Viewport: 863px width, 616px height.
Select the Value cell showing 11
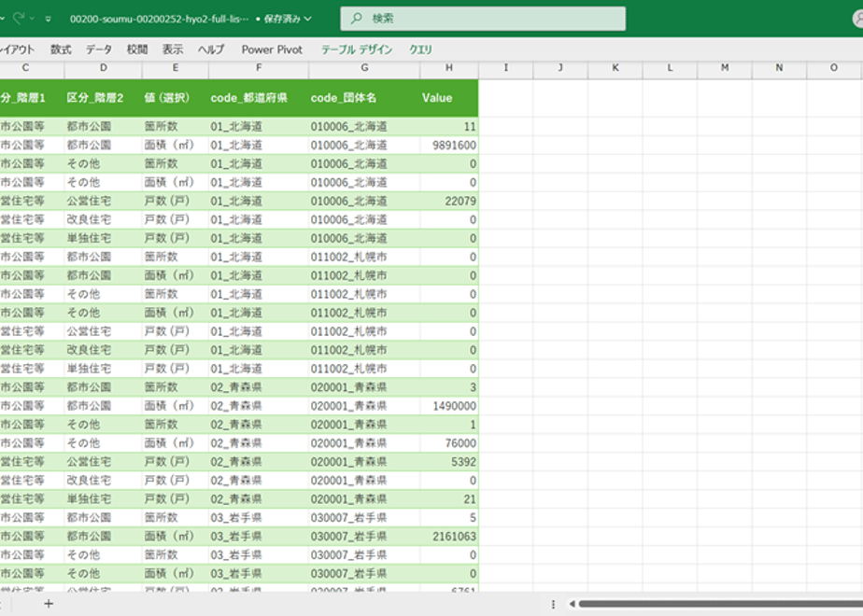click(x=449, y=127)
